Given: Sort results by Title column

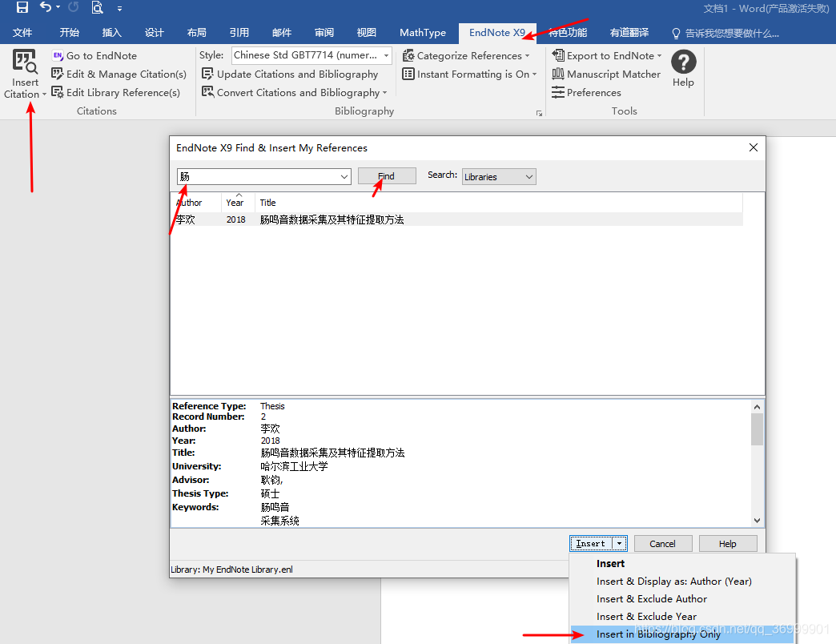Looking at the screenshot, I should click(498, 203).
